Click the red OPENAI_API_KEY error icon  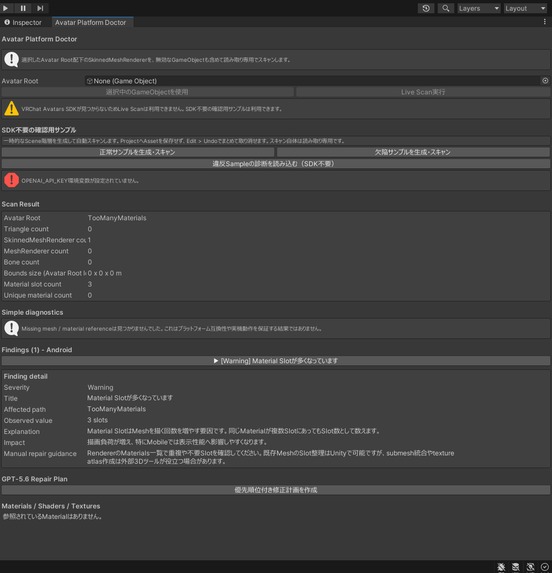11,180
